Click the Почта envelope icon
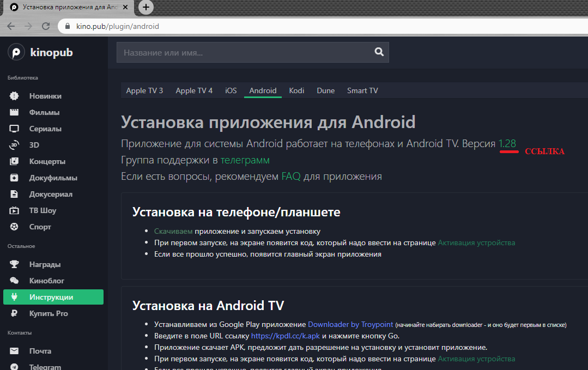The height and width of the screenshot is (370, 588). click(x=14, y=351)
